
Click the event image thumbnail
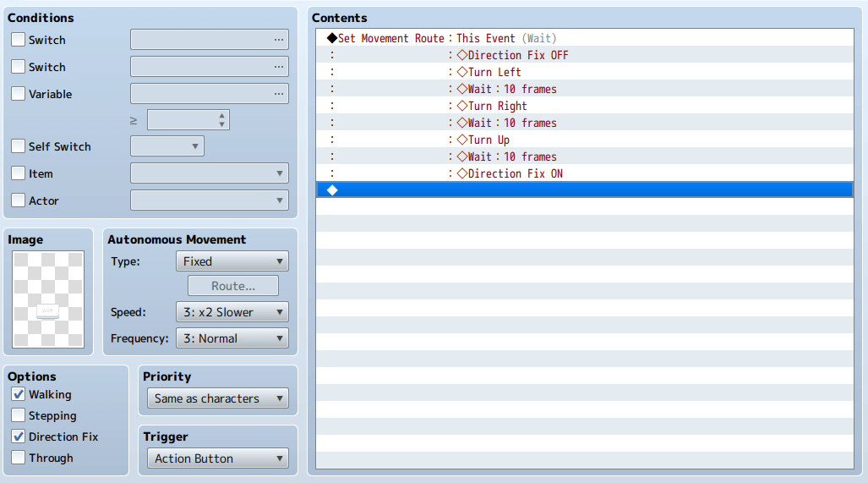(x=48, y=299)
